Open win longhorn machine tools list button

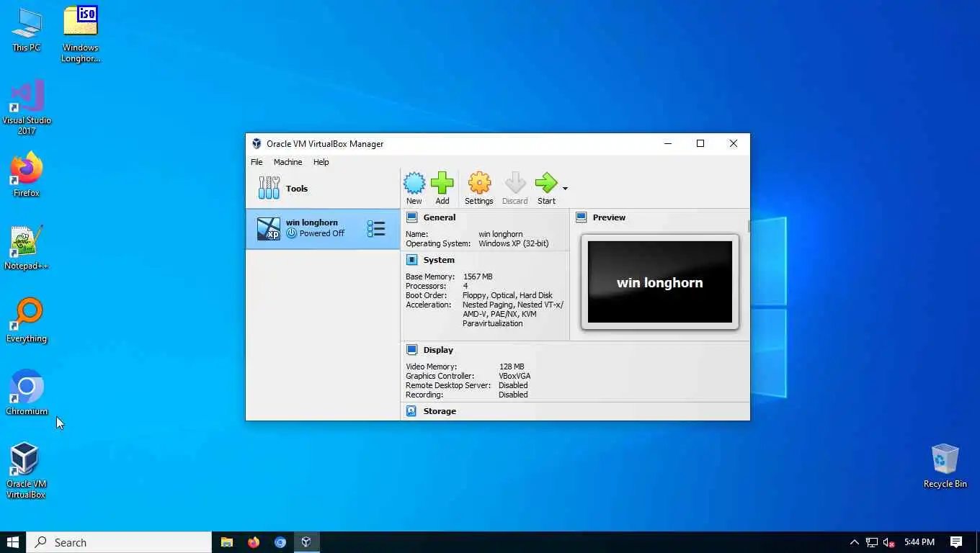376,229
